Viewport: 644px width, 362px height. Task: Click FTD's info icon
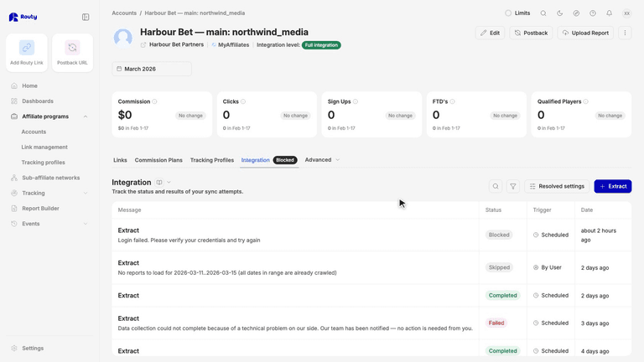coord(452,101)
